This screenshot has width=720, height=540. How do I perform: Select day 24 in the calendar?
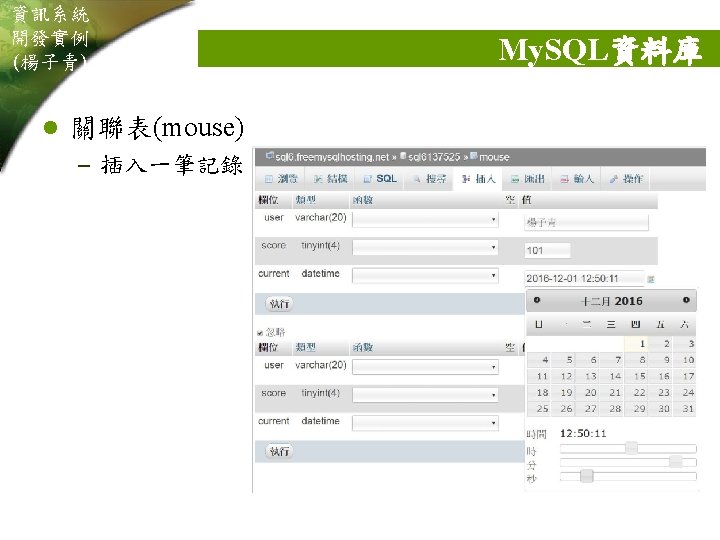[x=685, y=393]
